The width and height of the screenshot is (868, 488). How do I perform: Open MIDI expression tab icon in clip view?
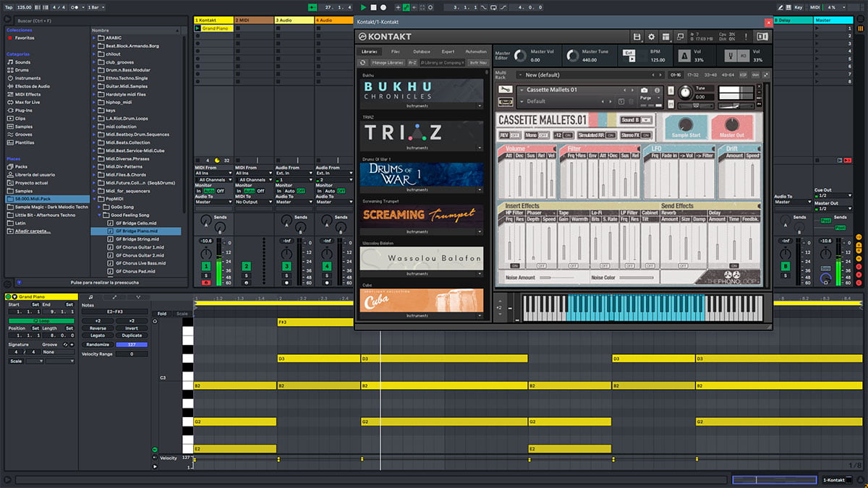pyautogui.click(x=138, y=297)
